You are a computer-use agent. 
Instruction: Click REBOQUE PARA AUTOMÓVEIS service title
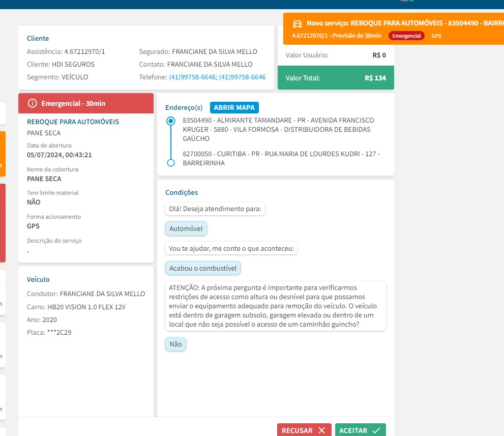point(73,122)
